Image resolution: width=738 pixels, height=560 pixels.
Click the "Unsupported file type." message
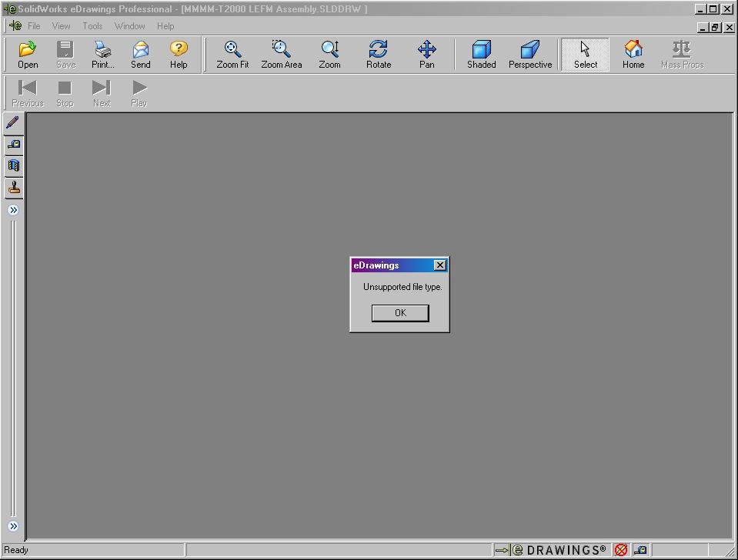coord(402,287)
